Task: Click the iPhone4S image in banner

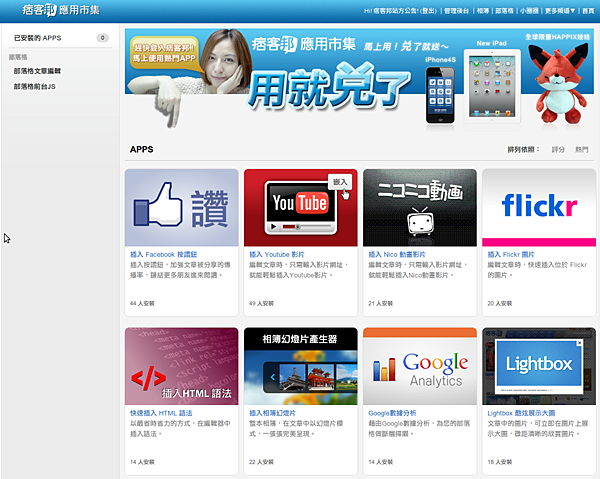Action: [440, 94]
